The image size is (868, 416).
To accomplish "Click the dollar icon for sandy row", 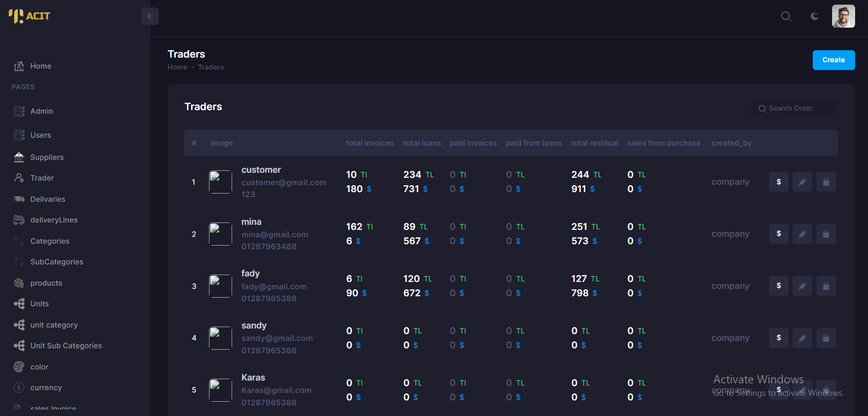I will (x=779, y=338).
